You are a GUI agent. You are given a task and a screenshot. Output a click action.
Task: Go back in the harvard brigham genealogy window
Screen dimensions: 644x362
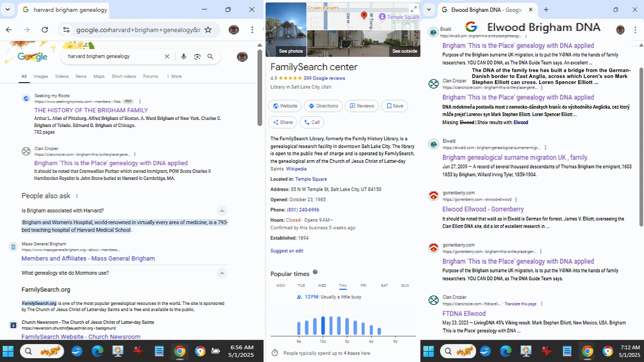click(8, 30)
